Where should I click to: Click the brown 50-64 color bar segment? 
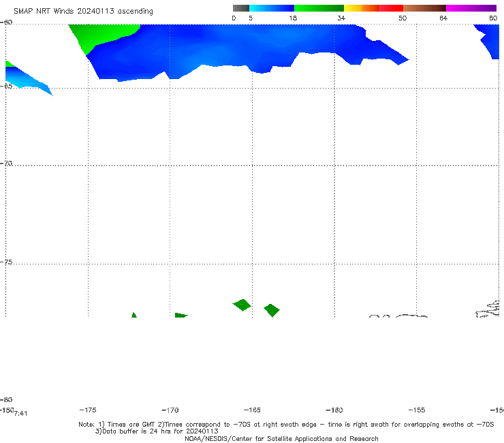[424, 8]
